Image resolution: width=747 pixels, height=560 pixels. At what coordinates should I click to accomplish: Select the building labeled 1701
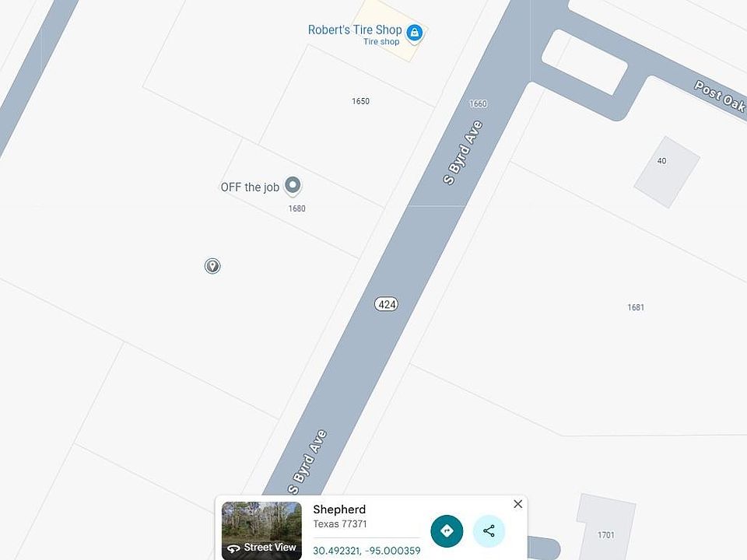pos(605,527)
